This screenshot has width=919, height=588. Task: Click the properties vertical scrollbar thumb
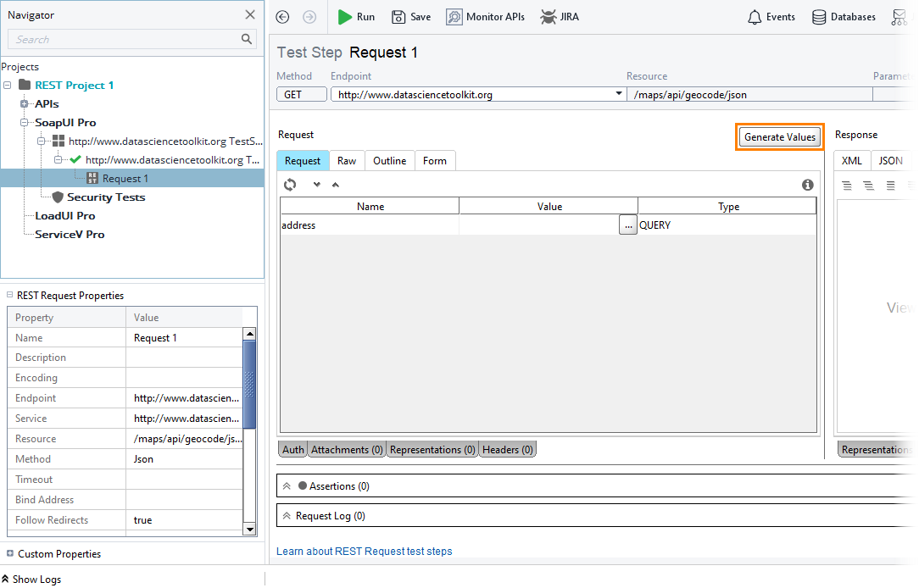pos(250,385)
